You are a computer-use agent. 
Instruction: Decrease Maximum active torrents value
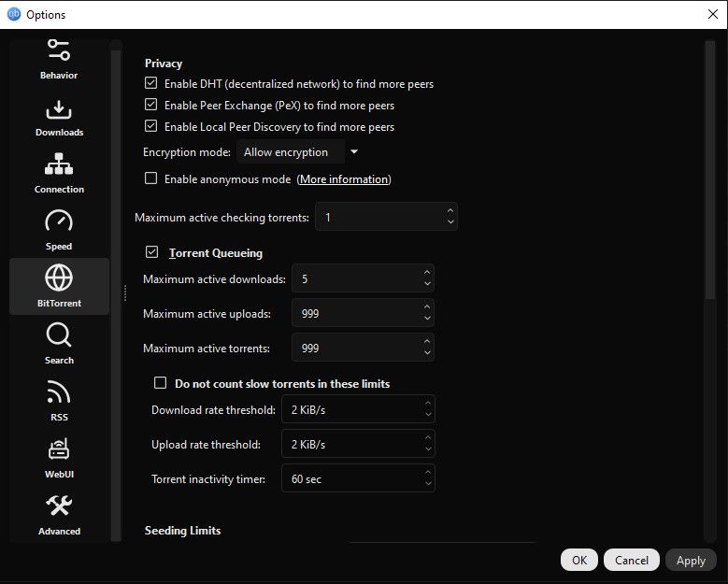click(427, 353)
